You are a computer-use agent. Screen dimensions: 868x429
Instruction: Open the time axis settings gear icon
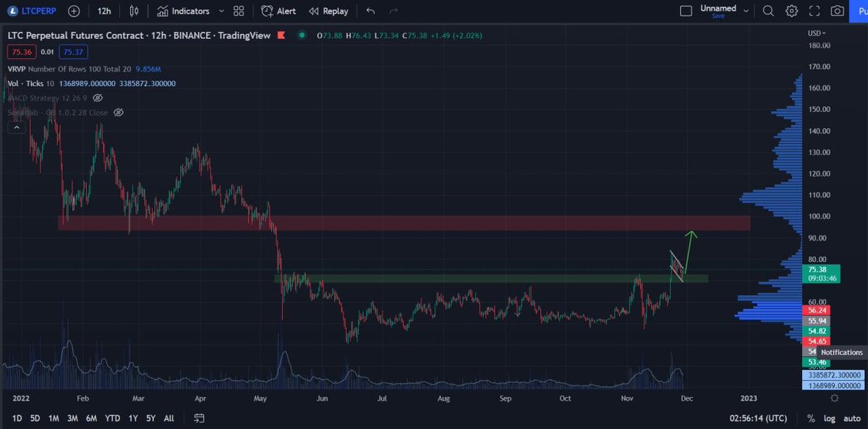pos(834,397)
